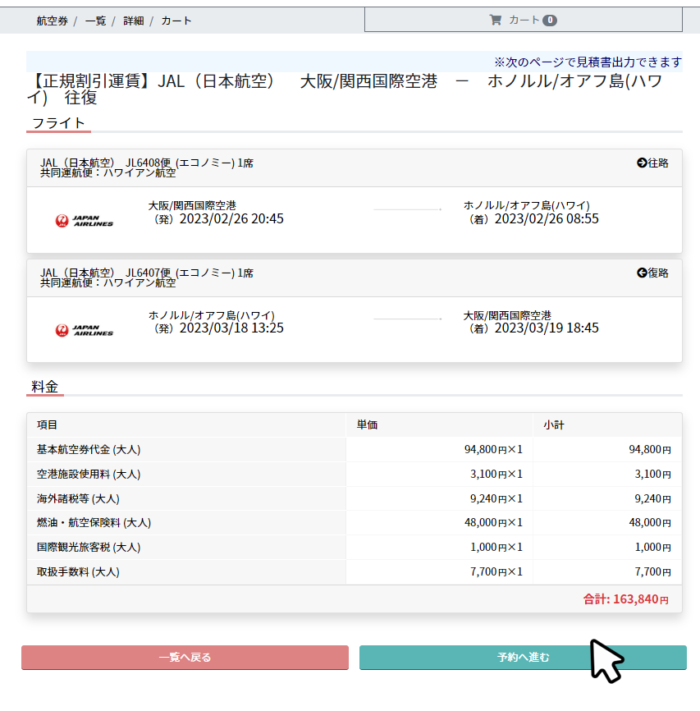Click the JAL logo on flight JL6407
This screenshot has width=700, height=711.
(84, 329)
